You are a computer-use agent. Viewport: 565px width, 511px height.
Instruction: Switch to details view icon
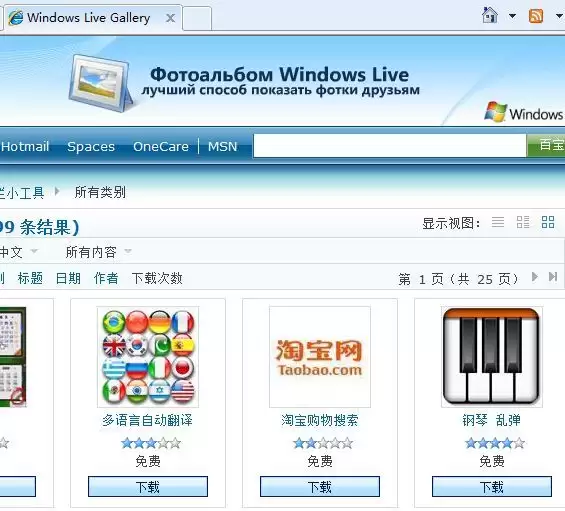click(x=523, y=222)
